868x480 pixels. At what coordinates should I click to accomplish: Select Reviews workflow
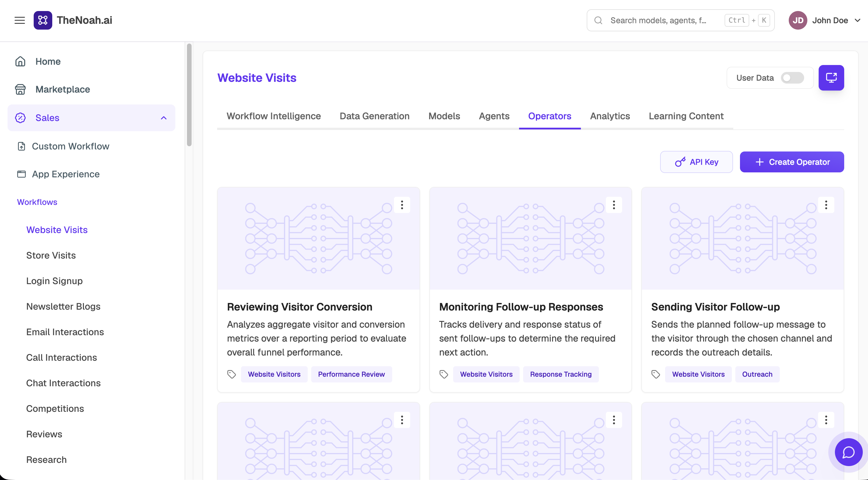pyautogui.click(x=44, y=434)
